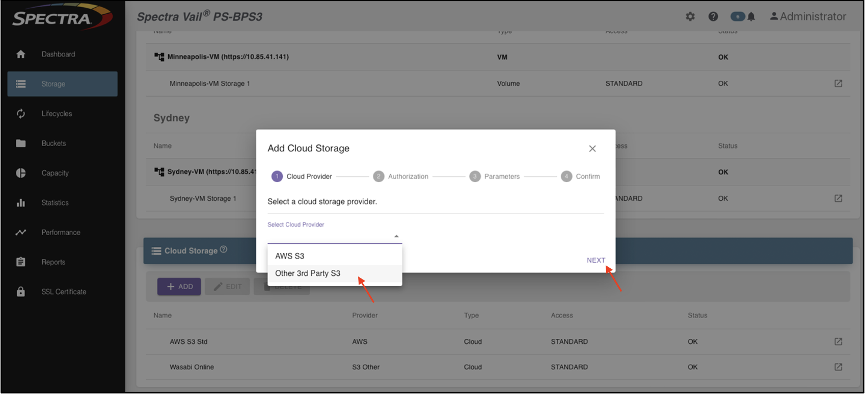The height and width of the screenshot is (395, 868).
Task: Click the Storage list icon in sidebar
Action: point(21,84)
